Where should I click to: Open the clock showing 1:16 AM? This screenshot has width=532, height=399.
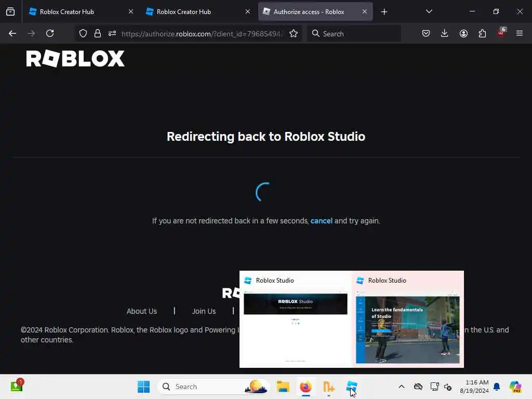point(474,387)
